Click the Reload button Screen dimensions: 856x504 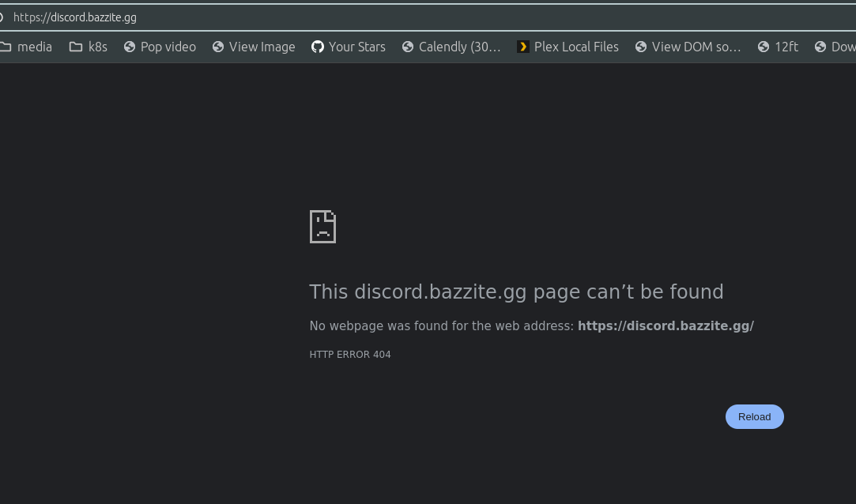(754, 417)
